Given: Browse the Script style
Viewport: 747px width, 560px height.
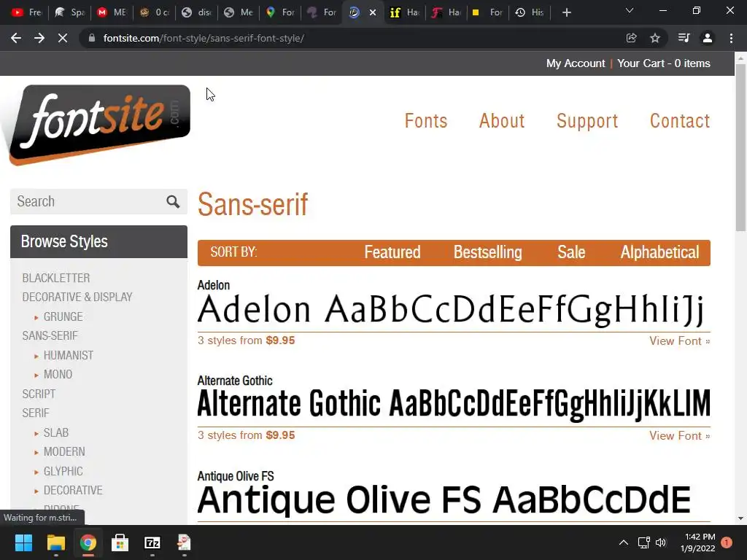Looking at the screenshot, I should (39, 394).
